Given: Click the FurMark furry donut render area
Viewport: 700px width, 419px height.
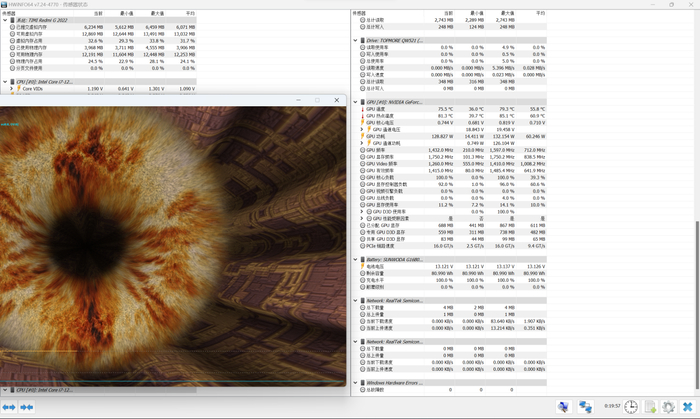Looking at the screenshot, I should tap(173, 246).
